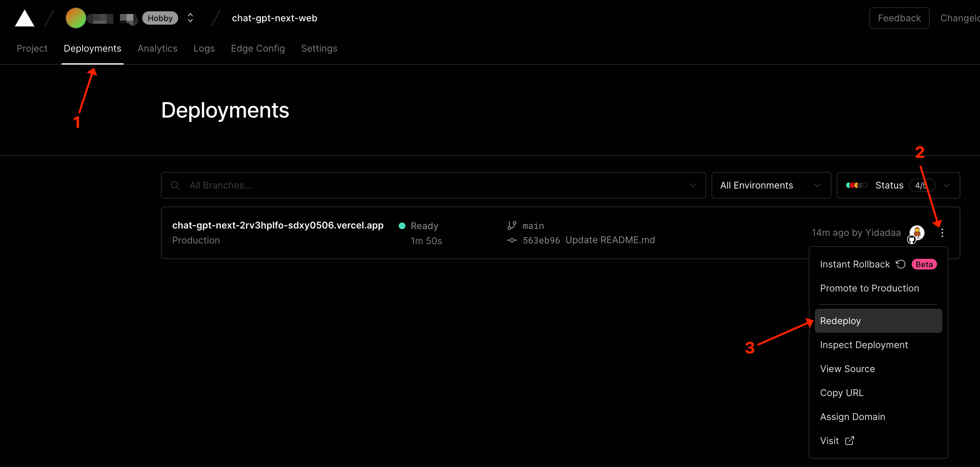
Task: Select Redeploy in the context menu
Action: [878, 321]
